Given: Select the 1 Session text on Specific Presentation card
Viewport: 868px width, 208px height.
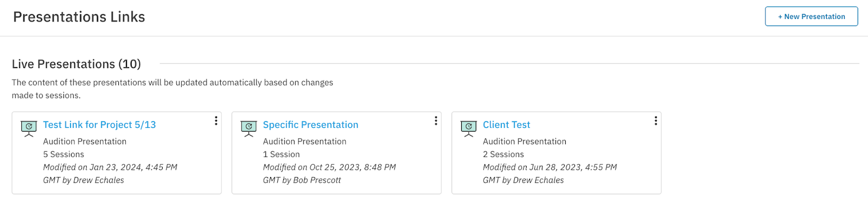Looking at the screenshot, I should pos(281,154).
